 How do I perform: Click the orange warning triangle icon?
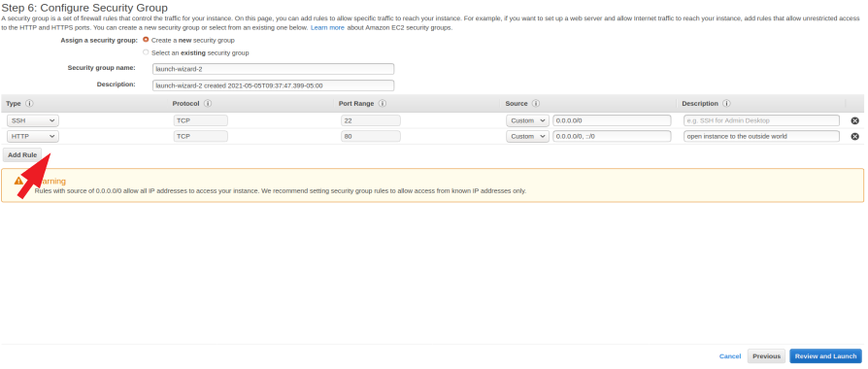[x=18, y=181]
